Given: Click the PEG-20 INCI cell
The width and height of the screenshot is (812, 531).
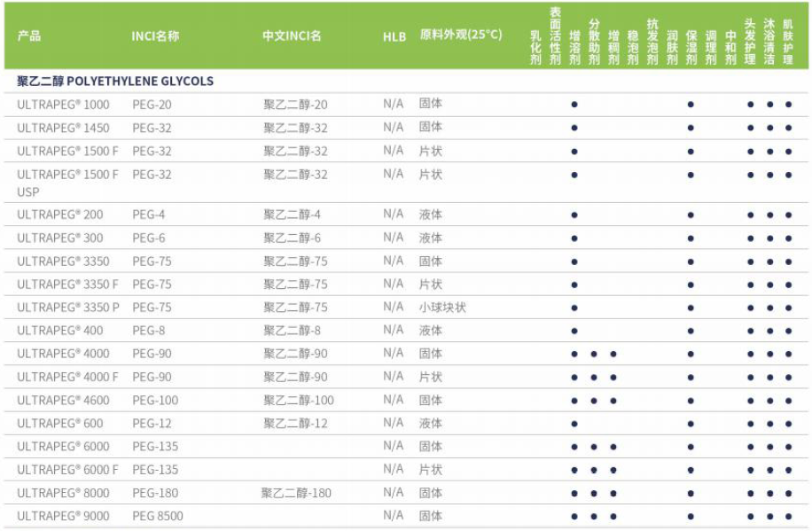Looking at the screenshot, I should [152, 105].
